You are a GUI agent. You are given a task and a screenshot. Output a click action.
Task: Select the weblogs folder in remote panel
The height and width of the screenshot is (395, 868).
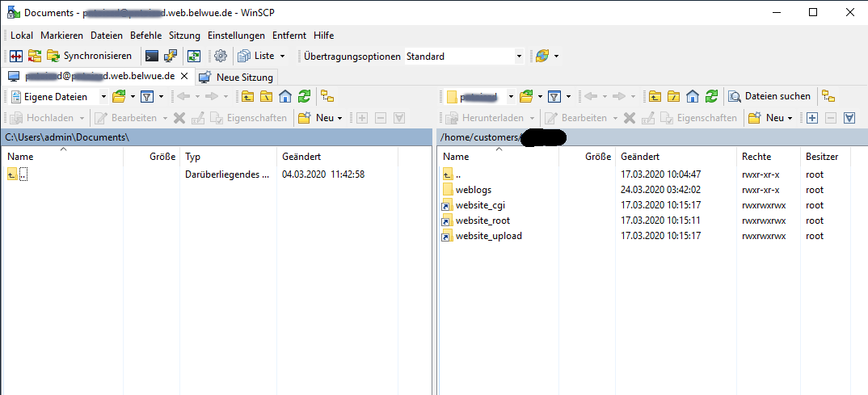(x=473, y=190)
